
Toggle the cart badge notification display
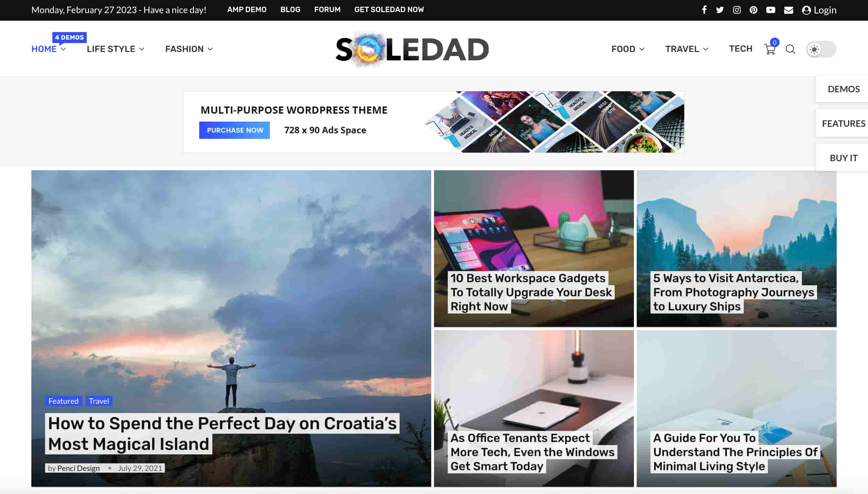point(774,42)
